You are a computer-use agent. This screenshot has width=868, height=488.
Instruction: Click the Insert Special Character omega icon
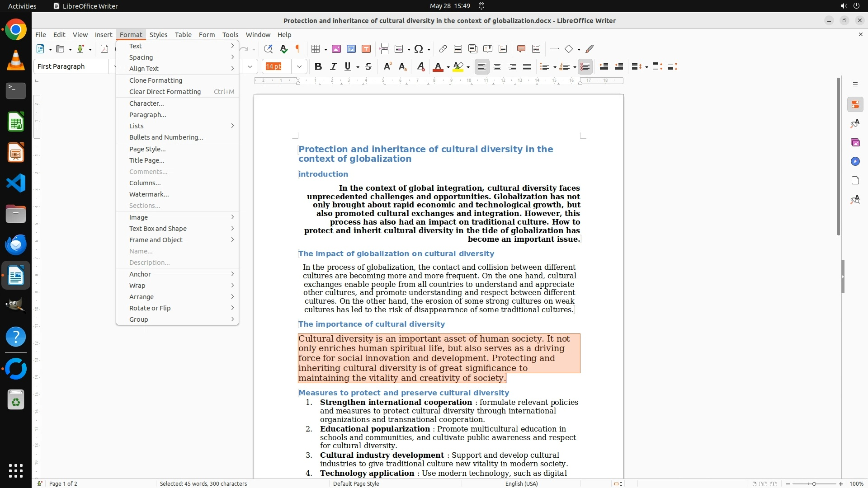[419, 49]
